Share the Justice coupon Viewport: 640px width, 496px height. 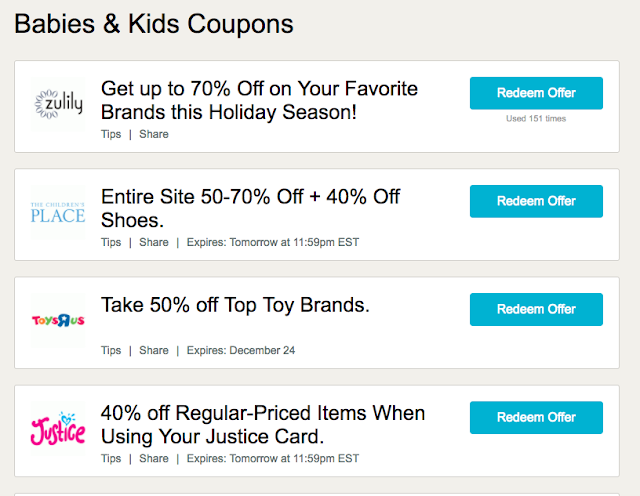(154, 458)
